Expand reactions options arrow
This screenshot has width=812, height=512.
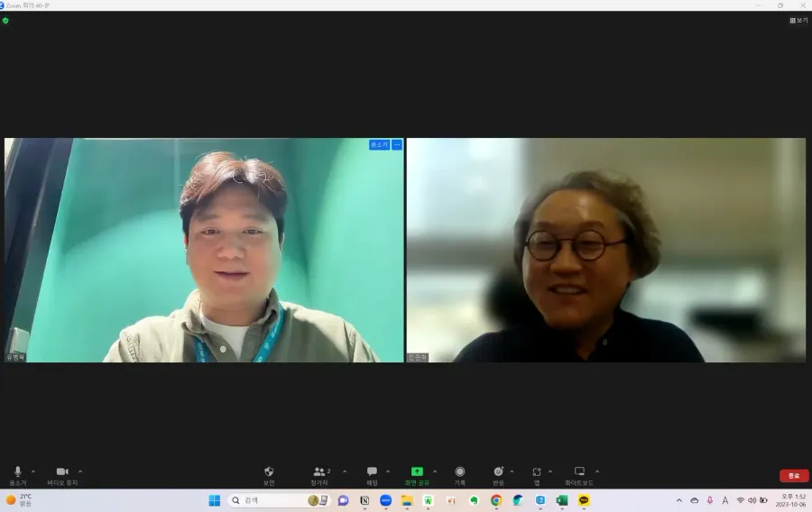512,471
